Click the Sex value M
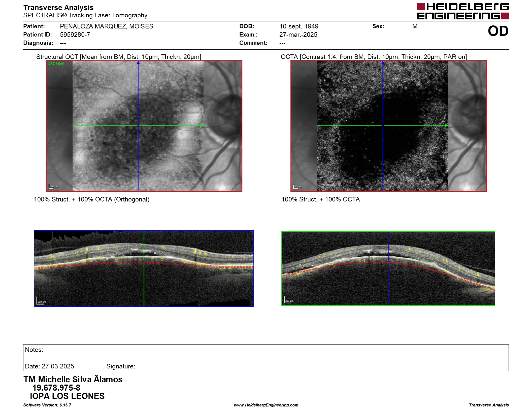The image size is (532, 411). click(415, 26)
